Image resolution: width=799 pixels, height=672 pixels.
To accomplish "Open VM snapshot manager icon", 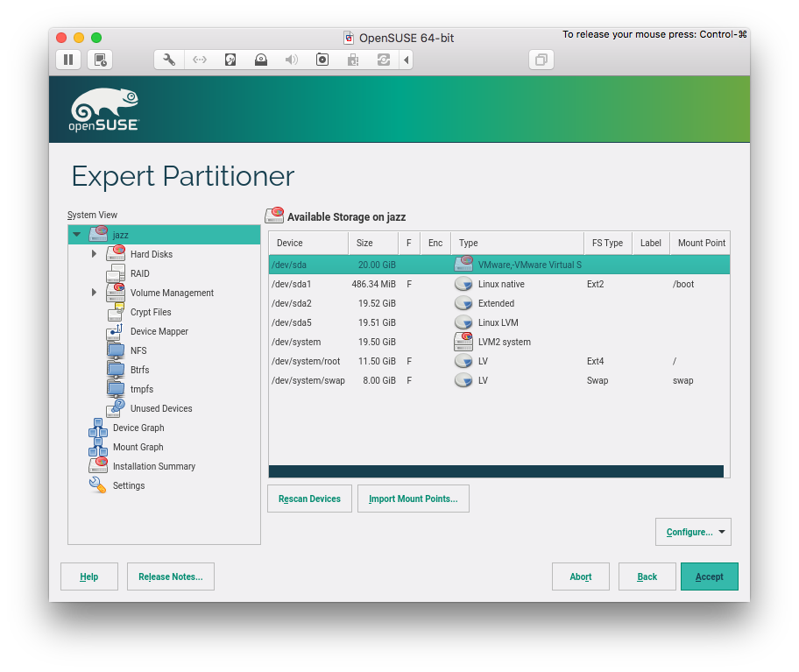I will tap(100, 60).
